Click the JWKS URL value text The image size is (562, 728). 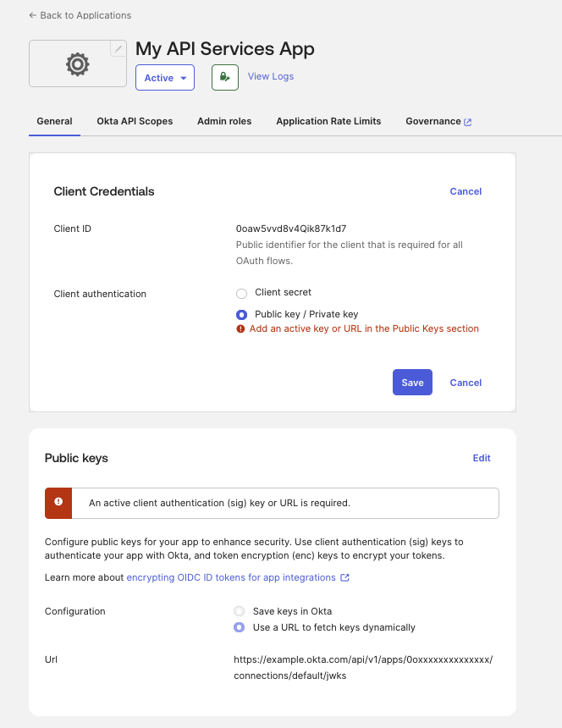click(x=363, y=667)
